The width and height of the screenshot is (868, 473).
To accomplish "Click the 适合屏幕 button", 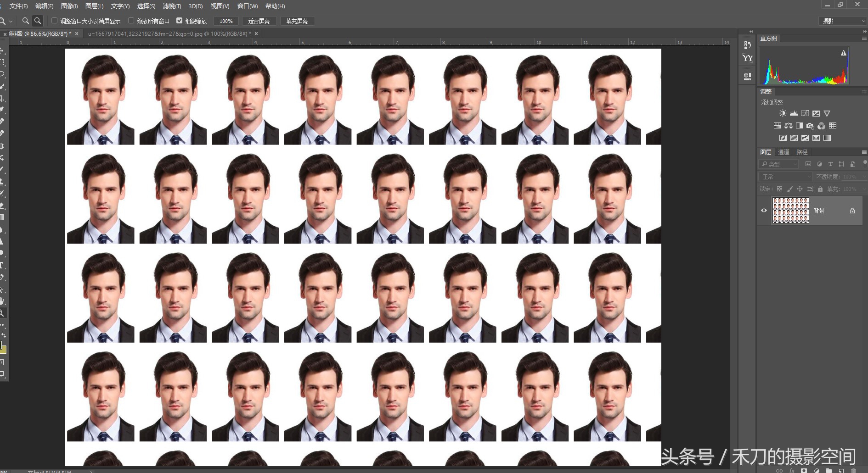I will [259, 21].
